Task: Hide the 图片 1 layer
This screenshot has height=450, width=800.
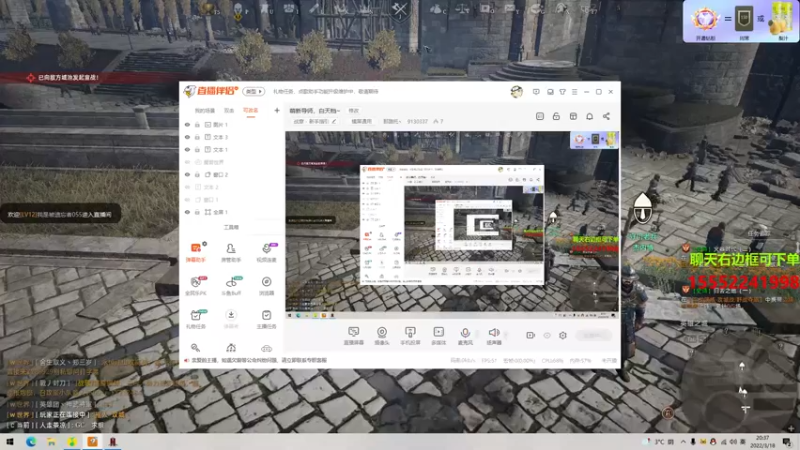Action: pyautogui.click(x=187, y=124)
